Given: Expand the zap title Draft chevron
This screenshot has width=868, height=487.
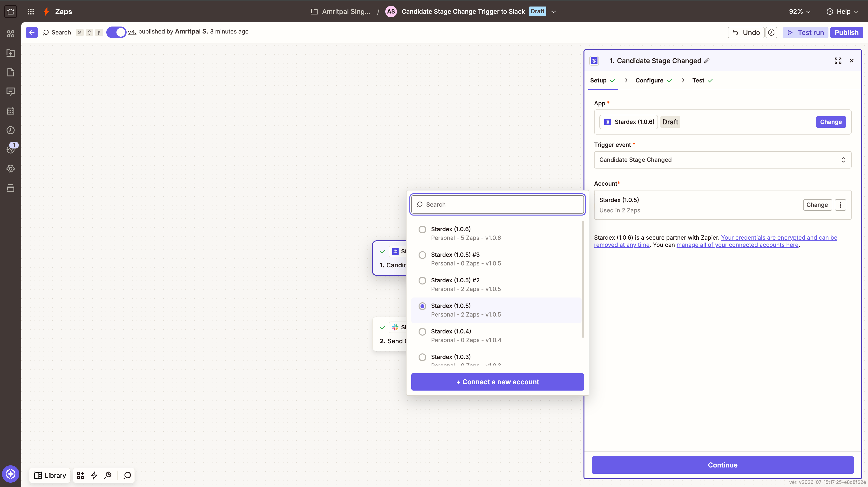Looking at the screenshot, I should click(553, 12).
